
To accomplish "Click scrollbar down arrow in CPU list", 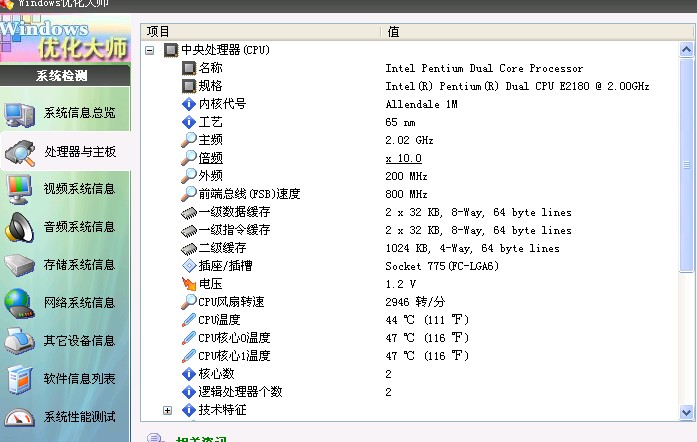I will pos(686,413).
